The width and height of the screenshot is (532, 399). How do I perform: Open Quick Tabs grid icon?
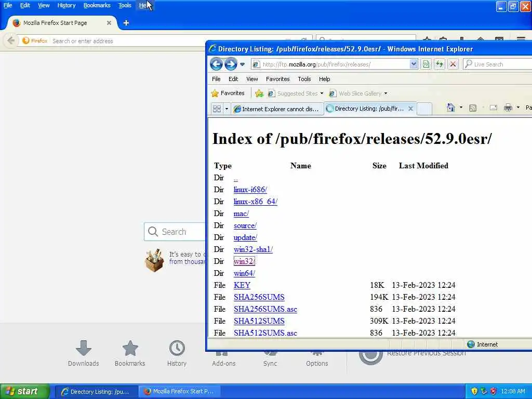pos(217,109)
